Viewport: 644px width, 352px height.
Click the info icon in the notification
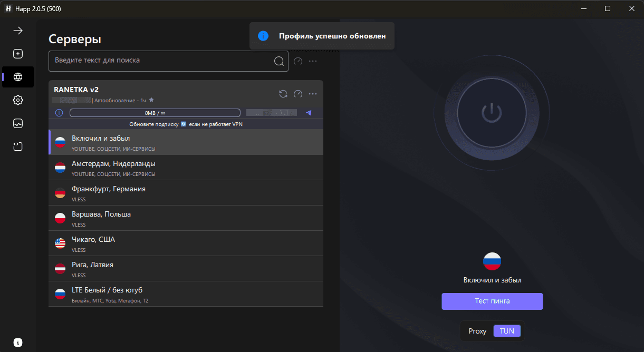[263, 36]
